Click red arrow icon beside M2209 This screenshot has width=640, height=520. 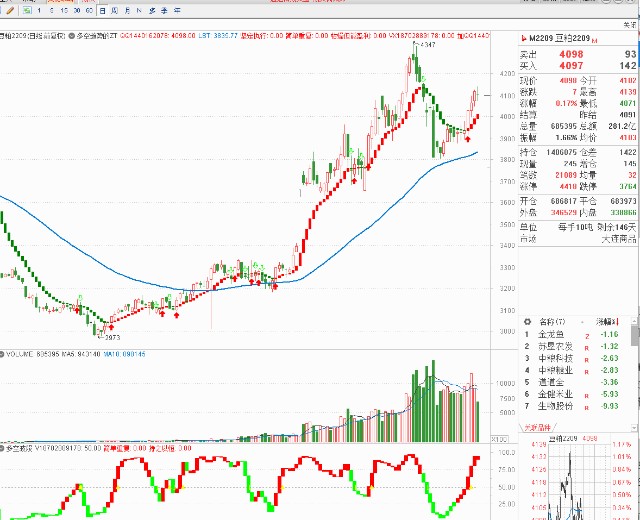524,39
